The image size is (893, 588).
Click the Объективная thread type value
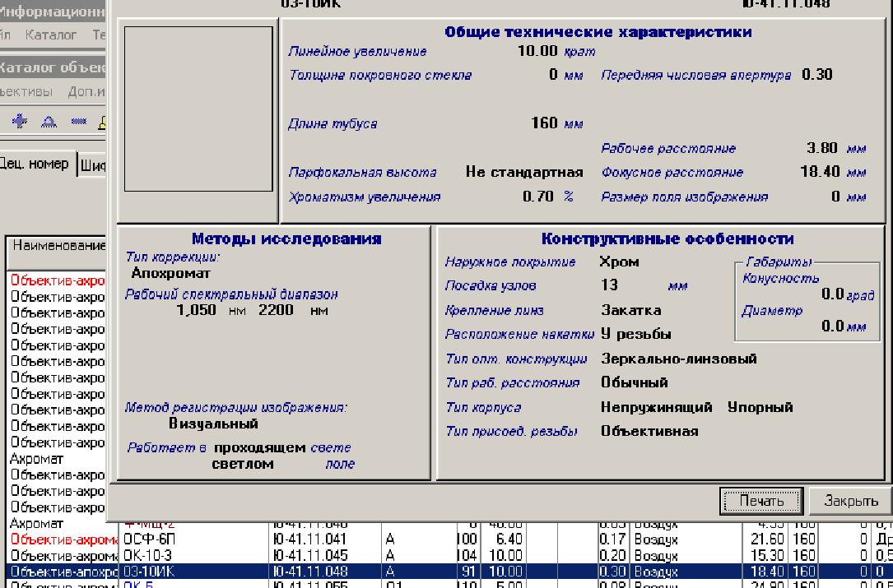tap(649, 431)
